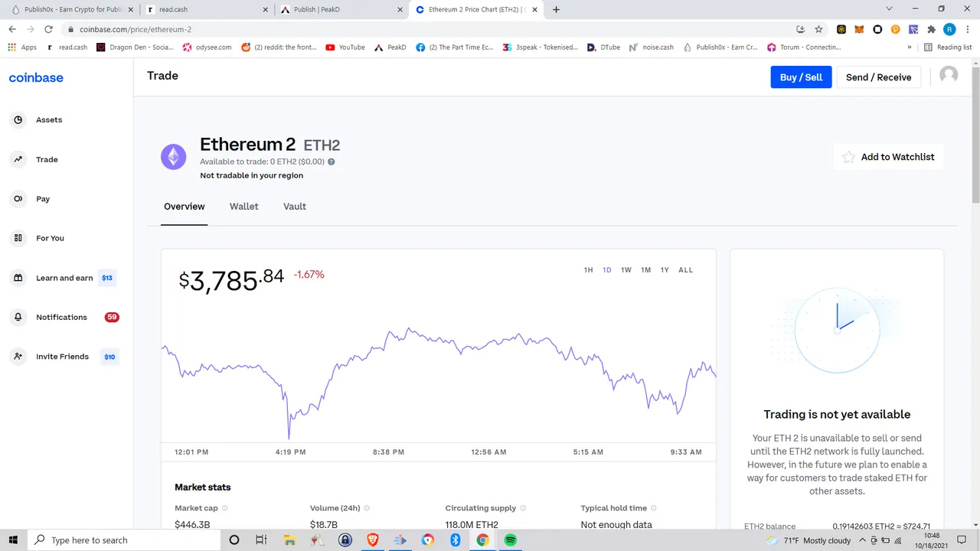Image resolution: width=980 pixels, height=551 pixels.
Task: Switch to the Publish | PeakD browser tab
Action: click(x=341, y=9)
